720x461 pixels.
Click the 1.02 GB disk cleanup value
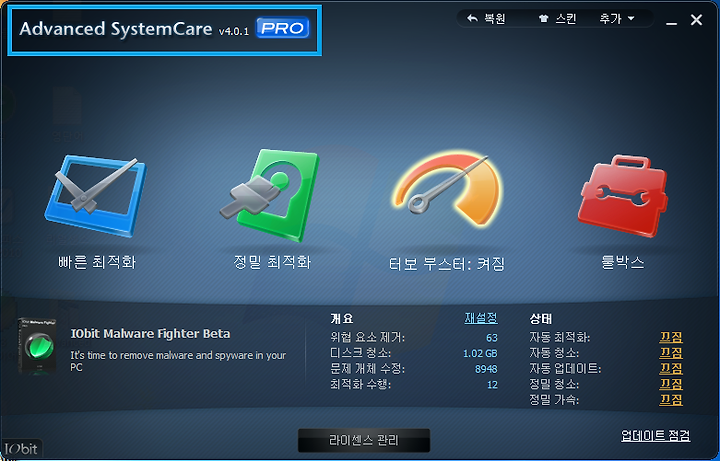(480, 354)
